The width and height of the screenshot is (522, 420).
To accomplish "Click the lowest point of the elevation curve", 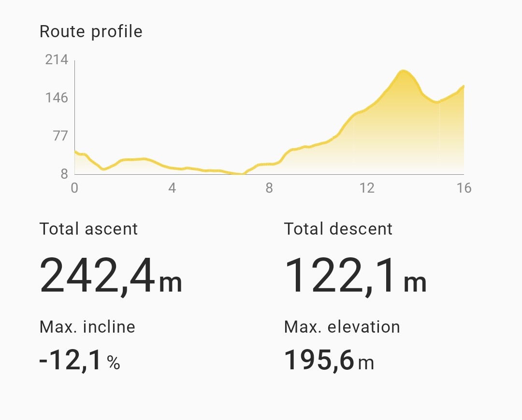I will coord(241,173).
